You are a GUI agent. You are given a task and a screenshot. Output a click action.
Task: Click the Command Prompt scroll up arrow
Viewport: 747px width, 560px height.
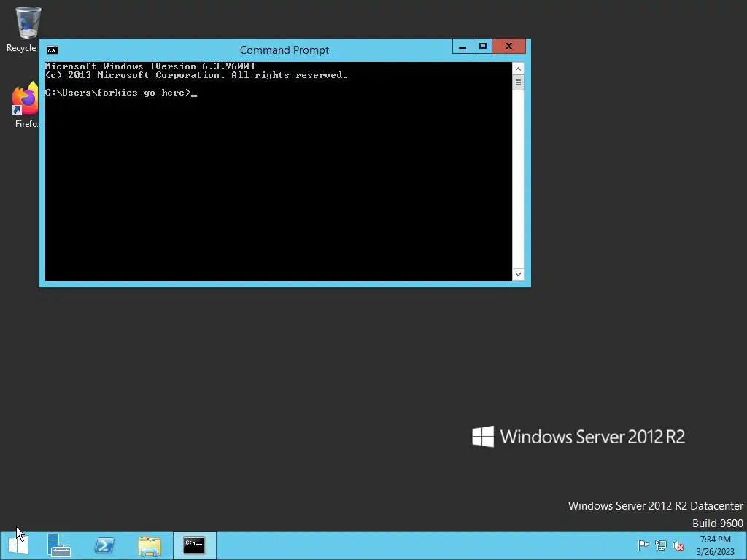[x=518, y=69]
